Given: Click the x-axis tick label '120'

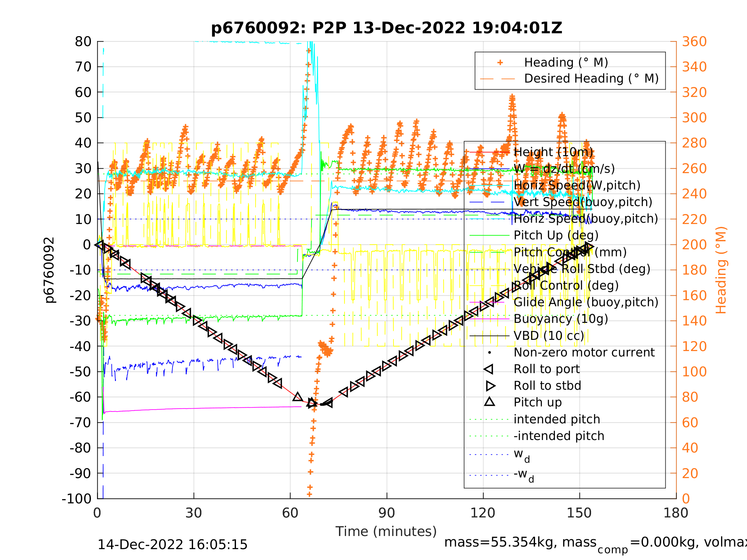Looking at the screenshot, I should pyautogui.click(x=483, y=513).
